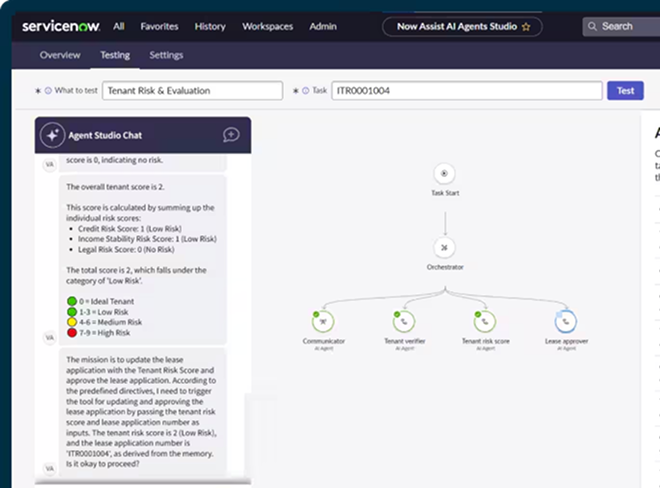Click VA avatar beside tenant score message
The image size is (660, 488).
click(50, 337)
